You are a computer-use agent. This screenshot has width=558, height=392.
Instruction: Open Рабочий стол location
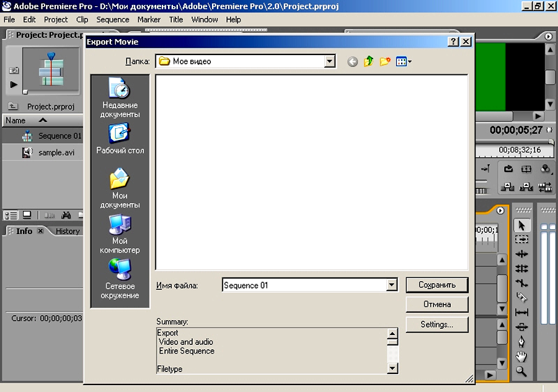pos(120,139)
